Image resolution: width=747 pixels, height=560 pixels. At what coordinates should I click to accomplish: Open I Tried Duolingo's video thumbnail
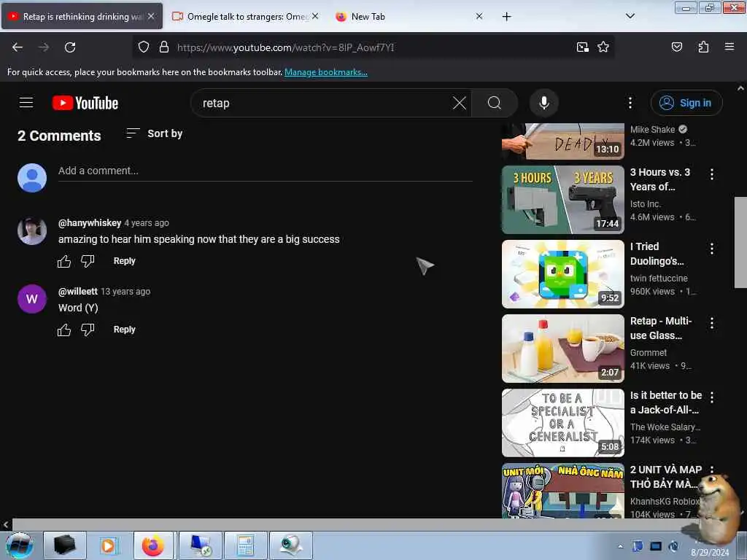562,274
